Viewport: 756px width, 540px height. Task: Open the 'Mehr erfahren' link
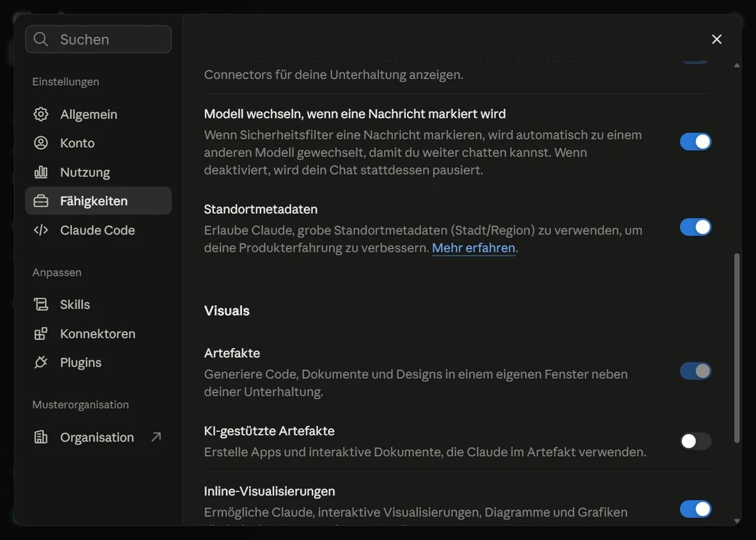click(474, 248)
